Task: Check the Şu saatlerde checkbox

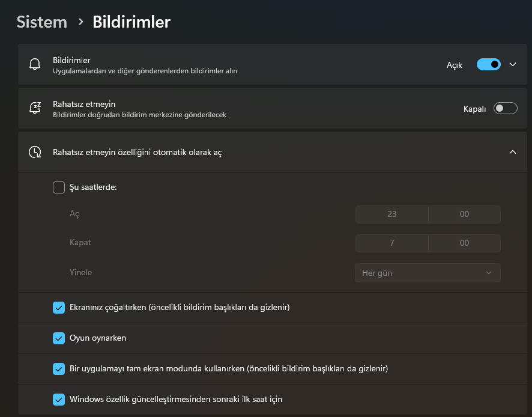Action: [x=59, y=187]
